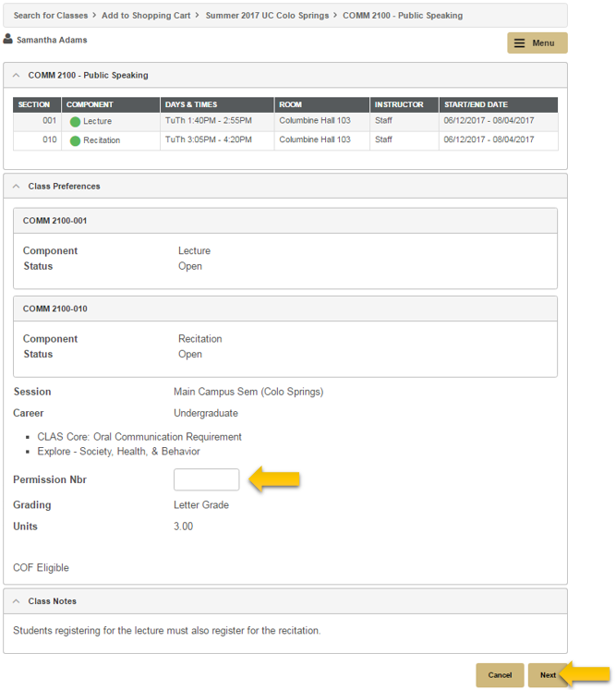Collapse the COMM 2100 - Public Speaking section
Screen dimensions: 616x690
tap(17, 75)
